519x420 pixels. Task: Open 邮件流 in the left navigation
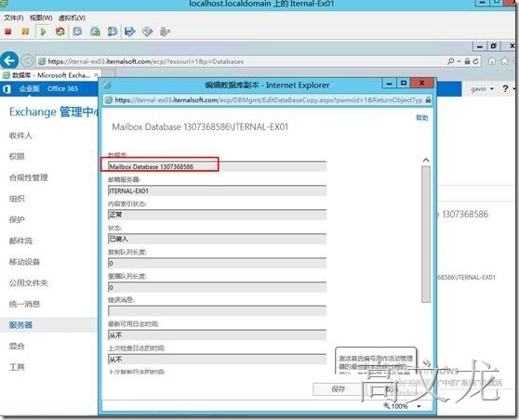(20, 241)
